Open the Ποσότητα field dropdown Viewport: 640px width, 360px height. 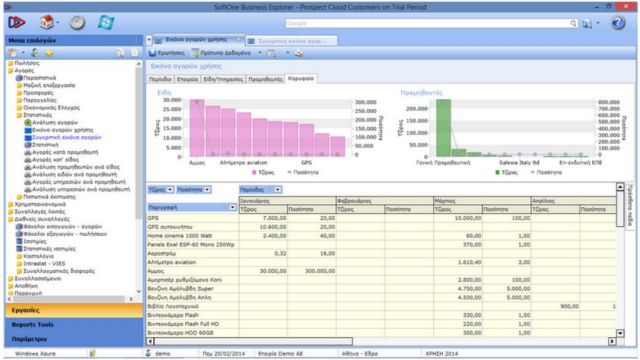click(207, 190)
